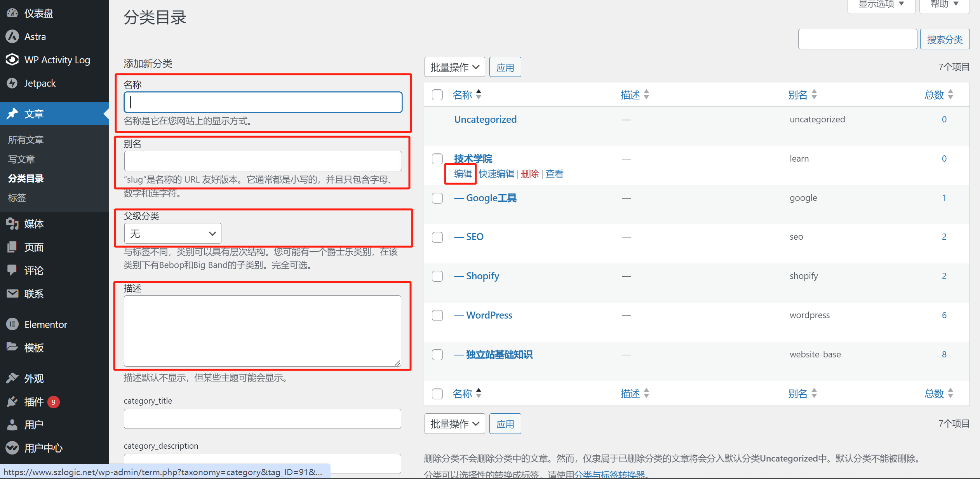
Task: Check the checkbox beside 技术学院
Action: tap(437, 159)
